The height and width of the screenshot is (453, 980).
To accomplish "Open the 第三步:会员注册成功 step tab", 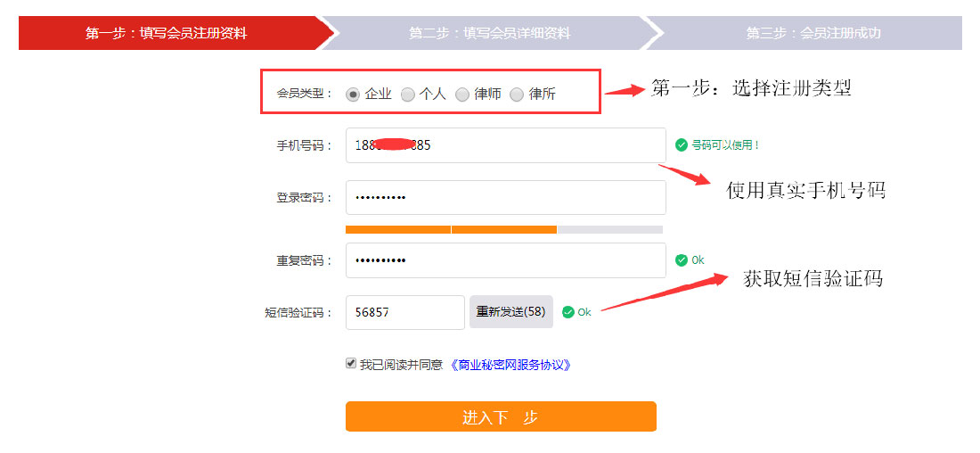I will coord(805,33).
